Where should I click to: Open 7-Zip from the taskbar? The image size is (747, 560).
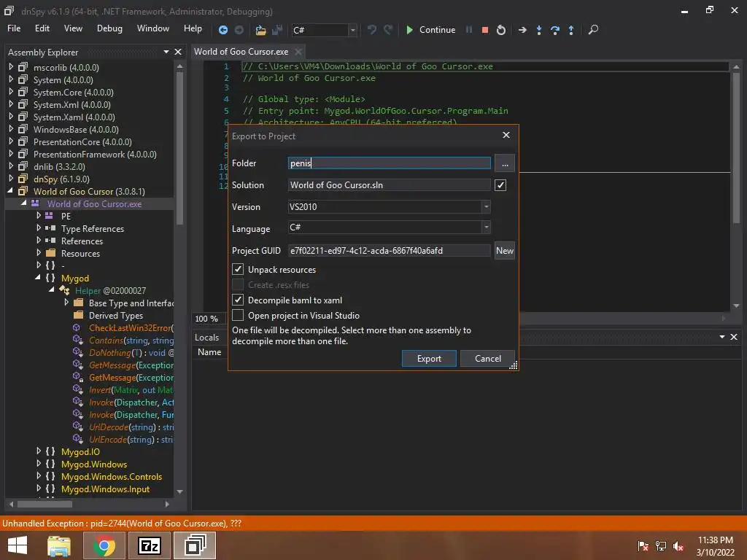point(149,545)
